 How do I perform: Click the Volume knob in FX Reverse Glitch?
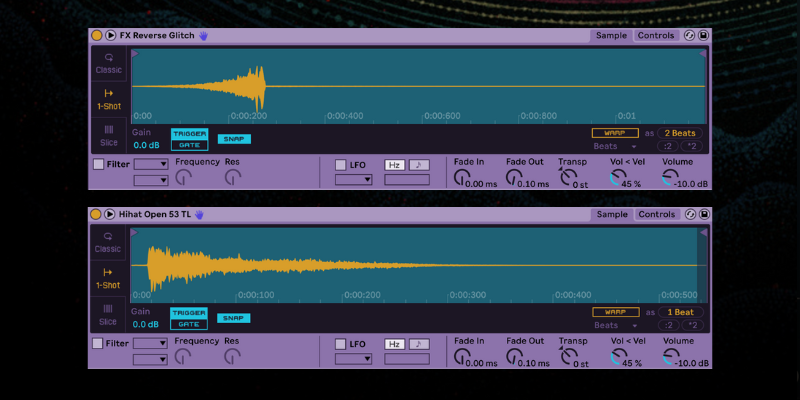(x=668, y=177)
